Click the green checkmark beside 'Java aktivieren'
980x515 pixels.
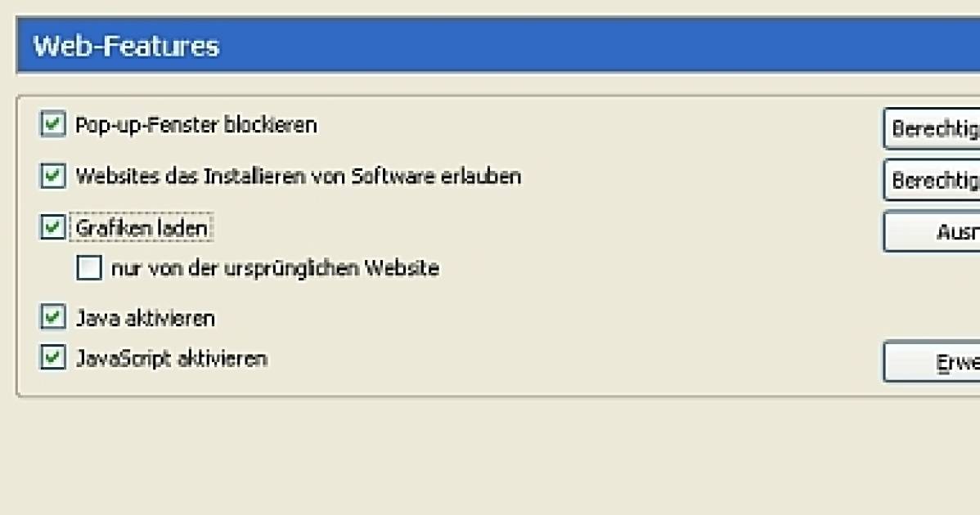(x=52, y=317)
